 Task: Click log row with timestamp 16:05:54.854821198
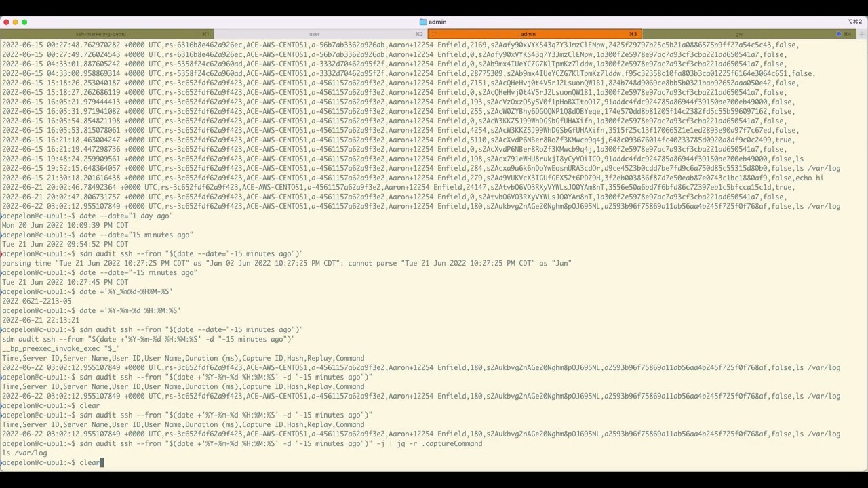394,121
